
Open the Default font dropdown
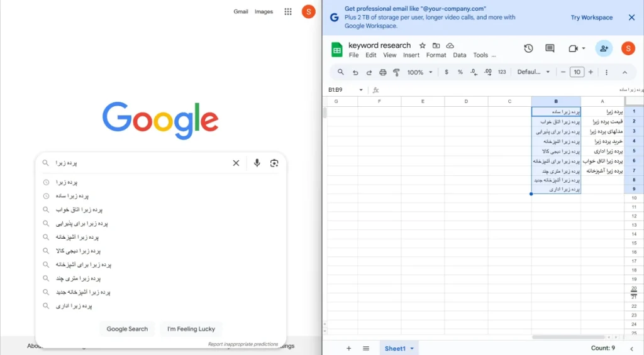pos(533,72)
